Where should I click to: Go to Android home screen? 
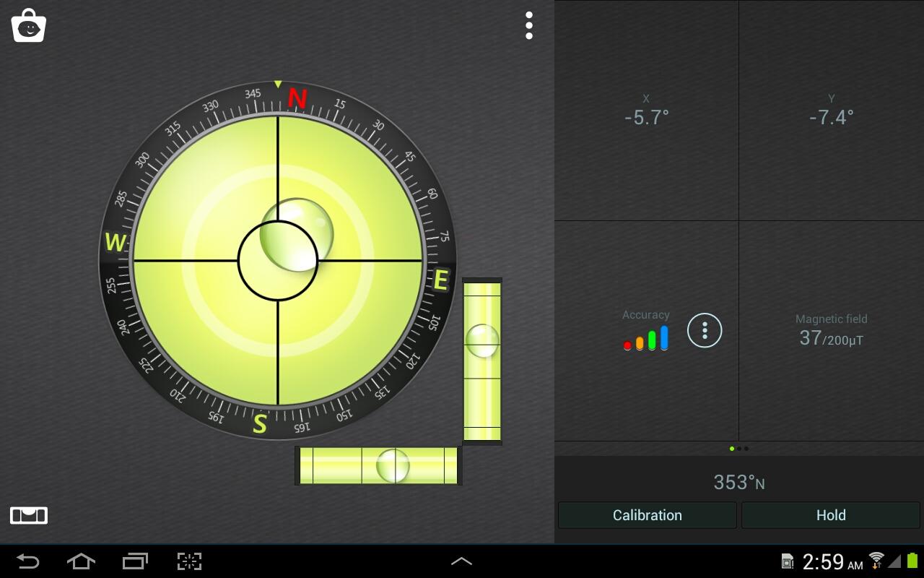coord(81,561)
